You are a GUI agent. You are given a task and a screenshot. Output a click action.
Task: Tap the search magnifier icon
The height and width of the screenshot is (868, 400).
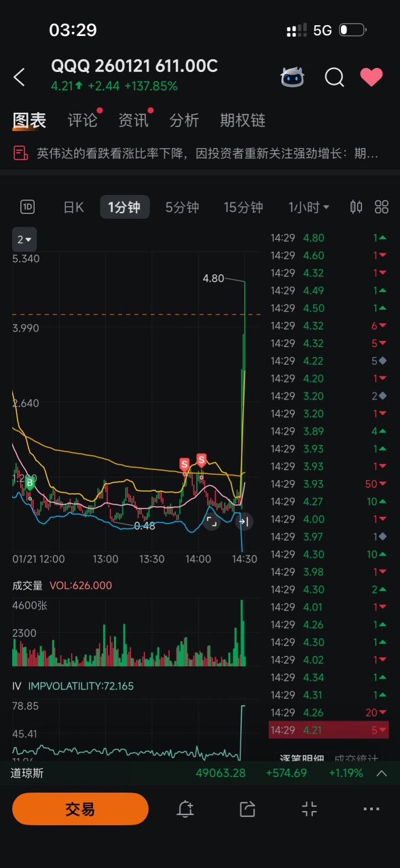click(334, 77)
